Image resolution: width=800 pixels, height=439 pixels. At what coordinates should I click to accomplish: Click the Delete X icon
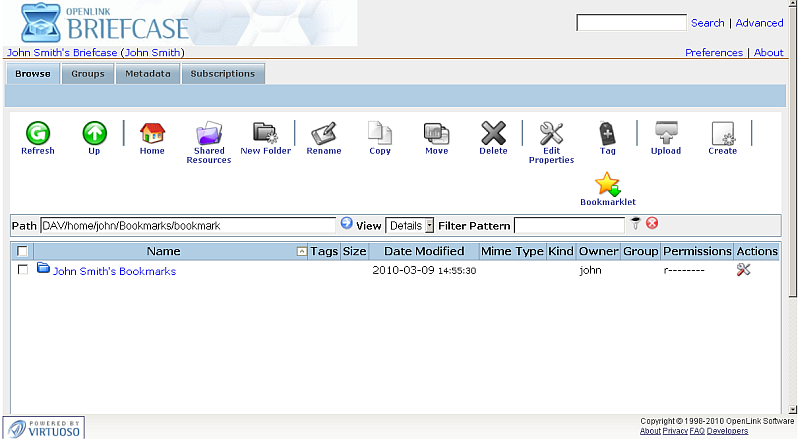pos(493,134)
